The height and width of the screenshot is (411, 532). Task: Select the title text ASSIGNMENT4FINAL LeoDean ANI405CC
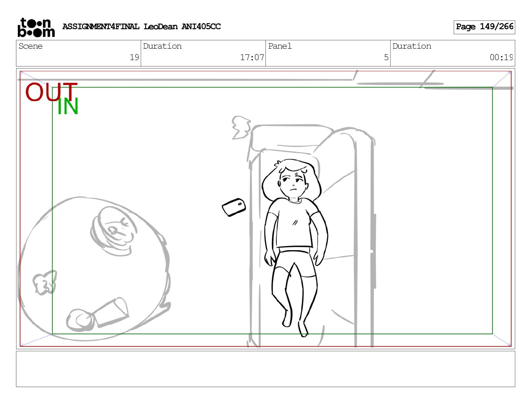point(141,27)
